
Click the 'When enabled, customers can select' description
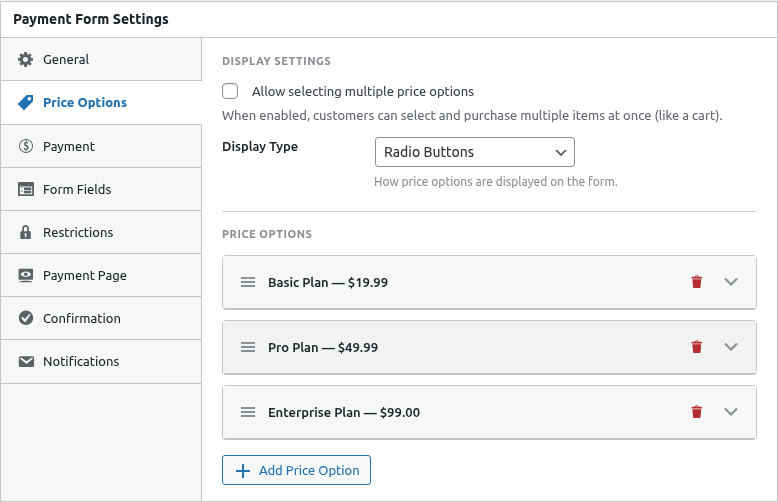472,116
